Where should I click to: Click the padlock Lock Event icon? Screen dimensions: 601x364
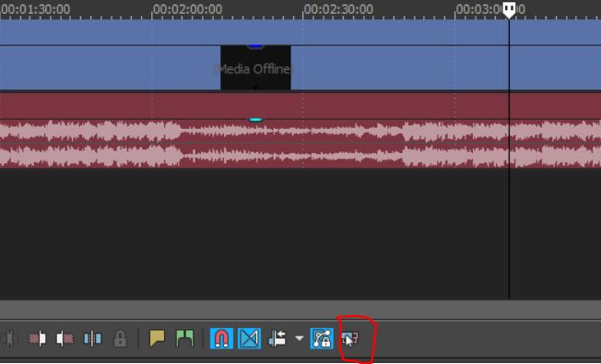point(120,339)
